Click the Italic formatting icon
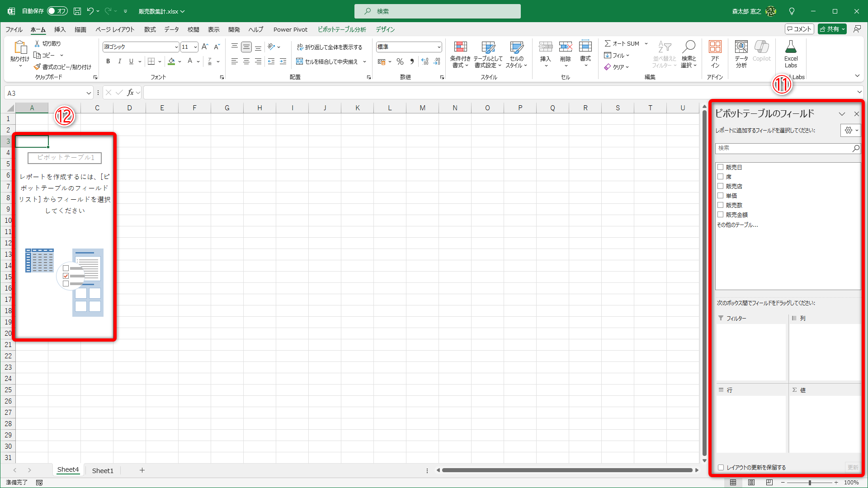This screenshot has height=488, width=868. point(119,61)
